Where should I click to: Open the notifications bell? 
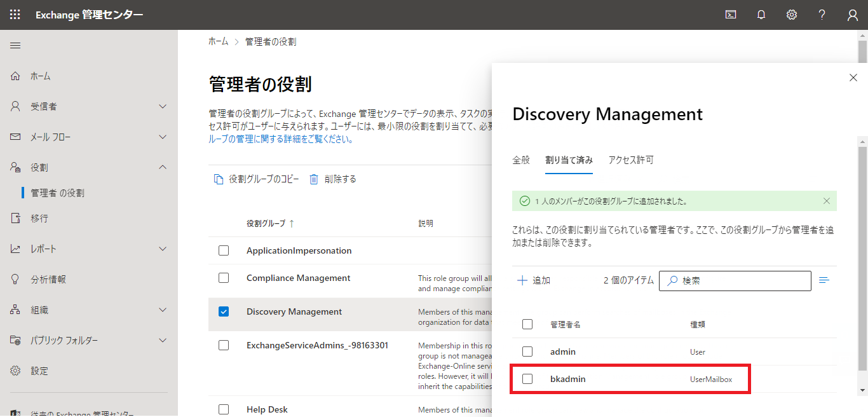pos(761,15)
